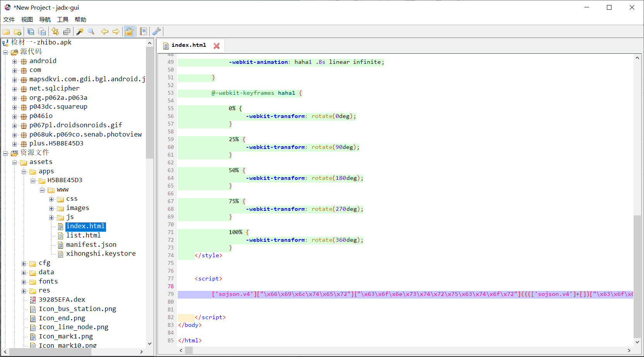Expand the cfg folder

pyautogui.click(x=24, y=263)
